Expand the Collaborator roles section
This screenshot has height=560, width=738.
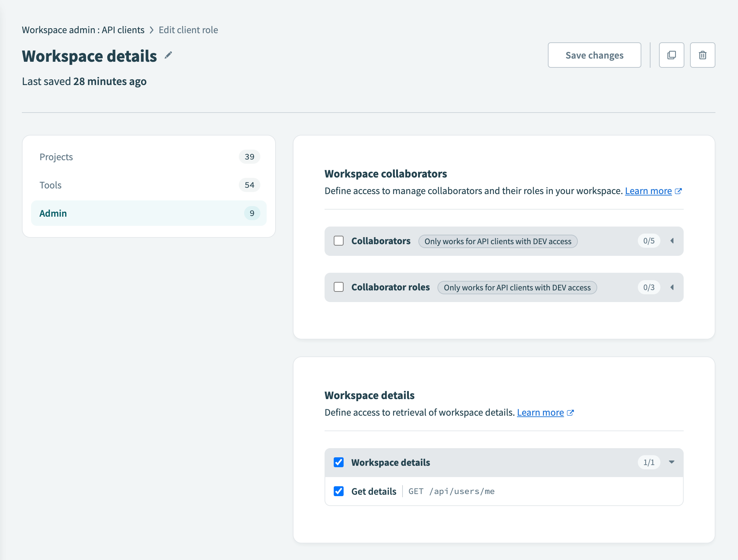672,287
